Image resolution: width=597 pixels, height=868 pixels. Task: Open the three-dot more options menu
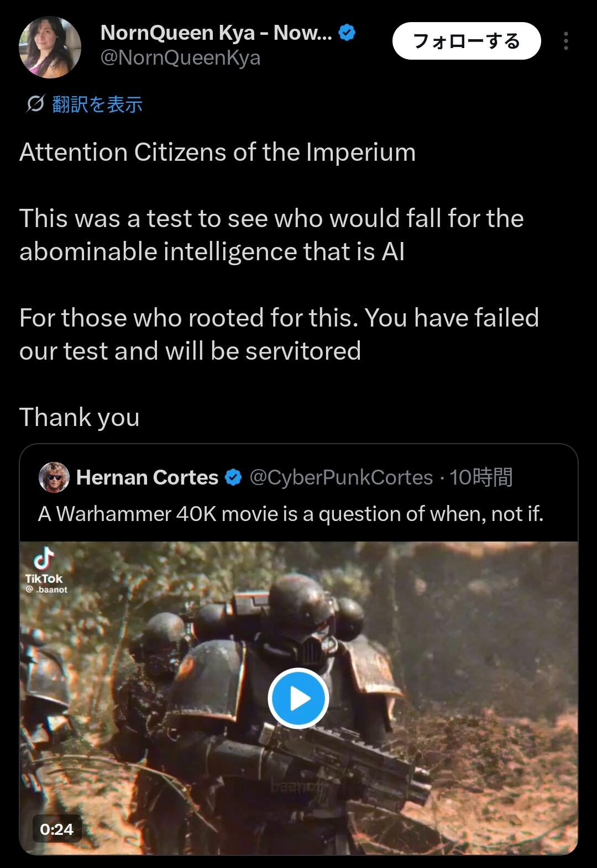click(565, 41)
